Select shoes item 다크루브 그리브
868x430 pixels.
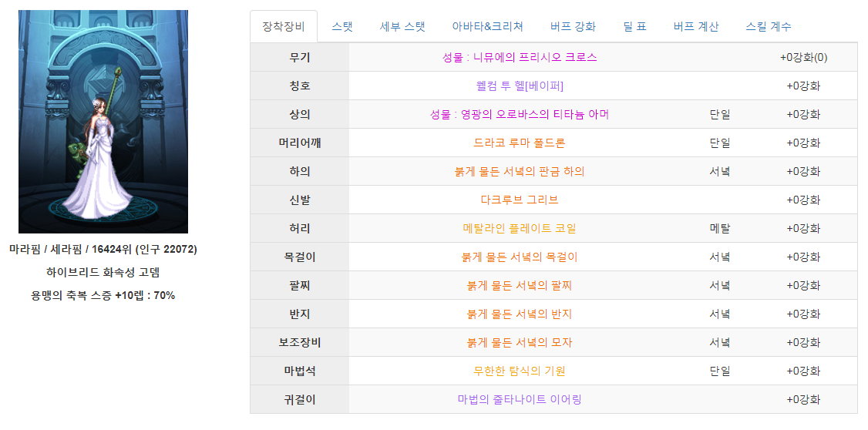[x=520, y=200]
